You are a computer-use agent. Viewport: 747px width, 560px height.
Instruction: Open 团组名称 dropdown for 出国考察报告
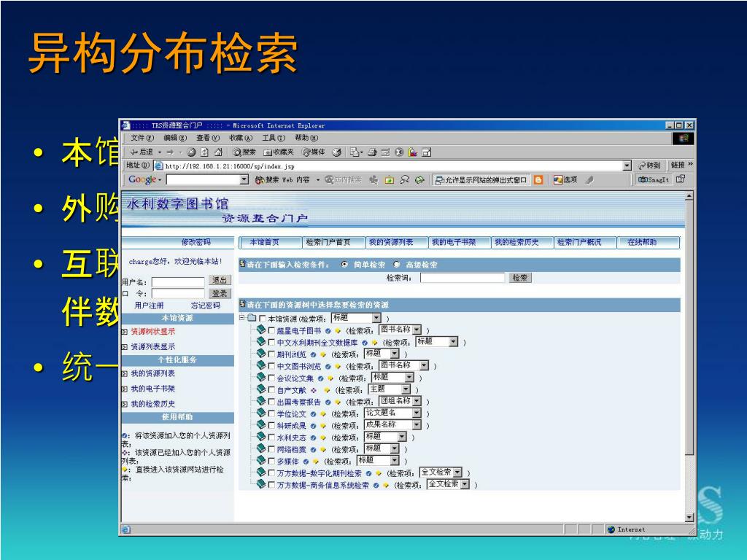tap(400, 401)
